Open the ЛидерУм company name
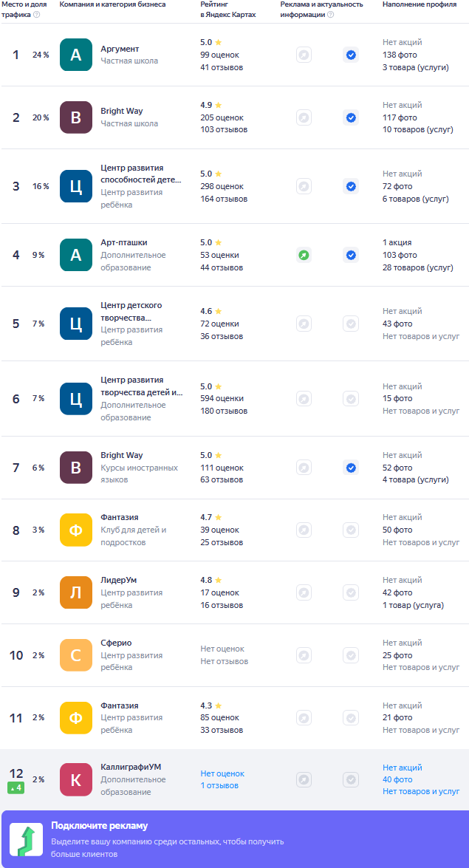This screenshot has height=868, width=469. coord(118,580)
